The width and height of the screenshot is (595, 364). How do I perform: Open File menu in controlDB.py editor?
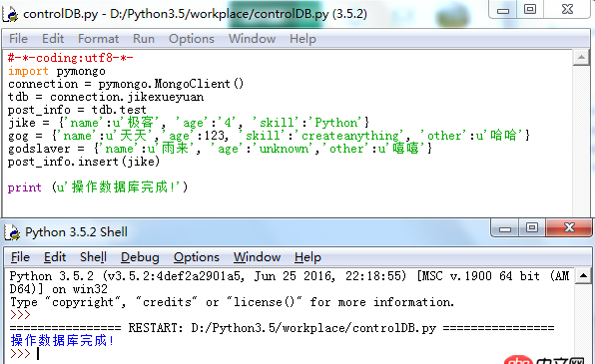point(18,39)
